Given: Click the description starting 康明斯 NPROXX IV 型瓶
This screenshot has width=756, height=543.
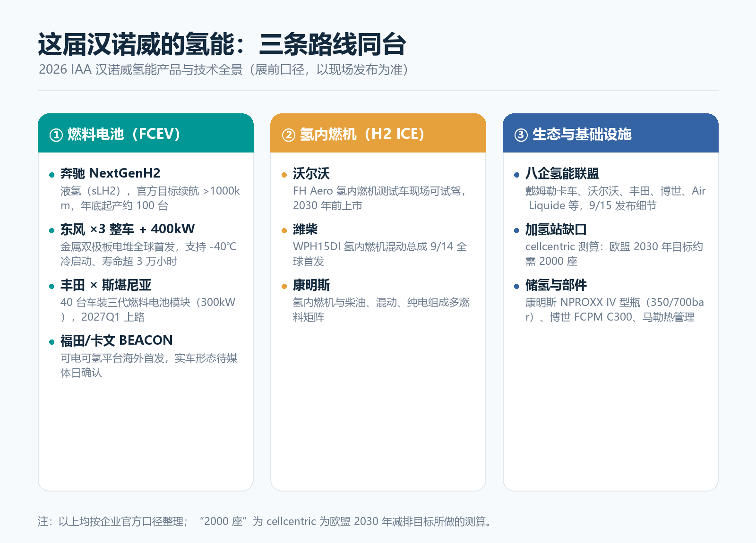Looking at the screenshot, I should [615, 310].
